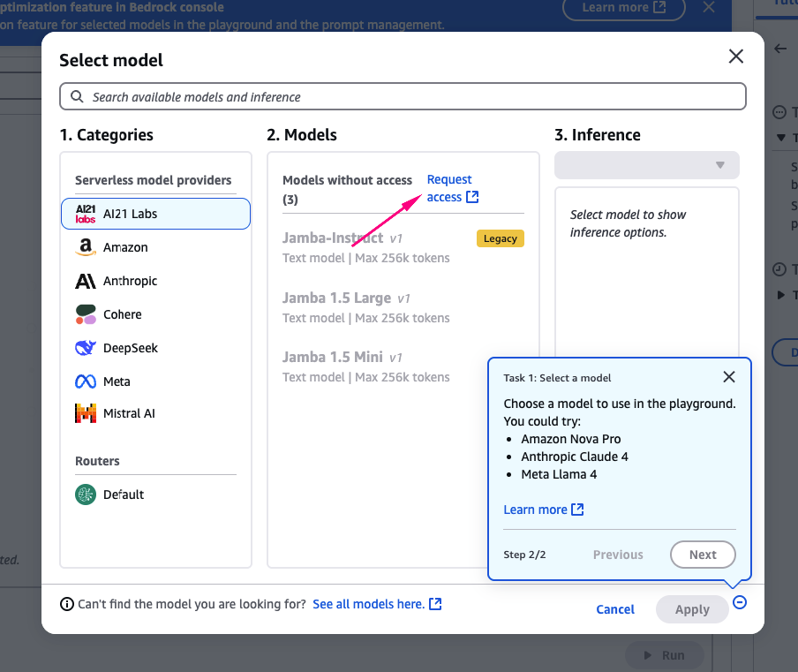Open the Inference dropdown
798x672 pixels.
(x=646, y=165)
